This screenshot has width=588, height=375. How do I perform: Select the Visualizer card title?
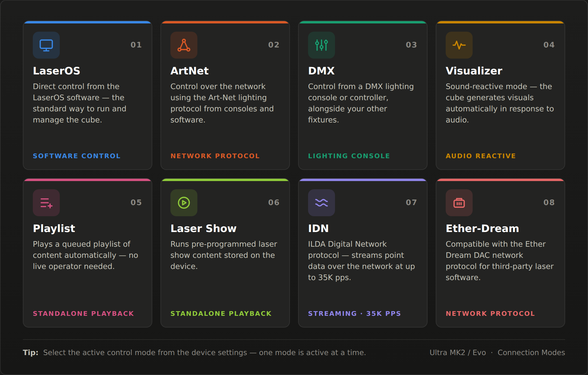coord(474,71)
